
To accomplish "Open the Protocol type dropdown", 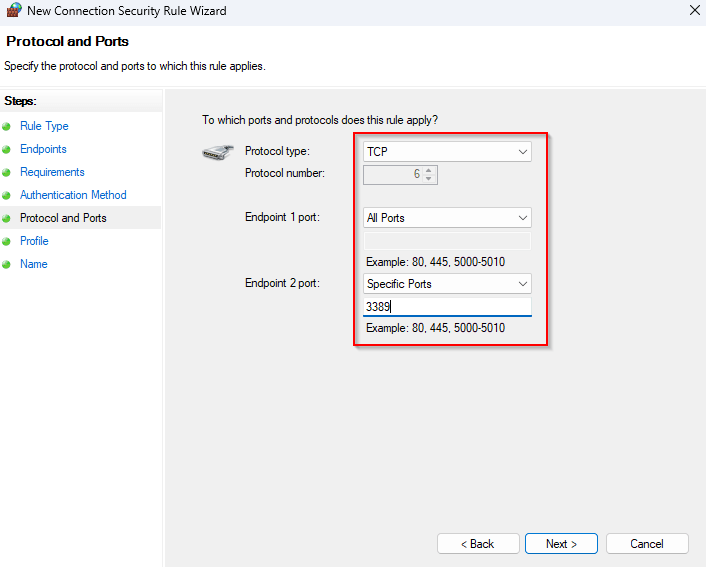I will click(447, 152).
